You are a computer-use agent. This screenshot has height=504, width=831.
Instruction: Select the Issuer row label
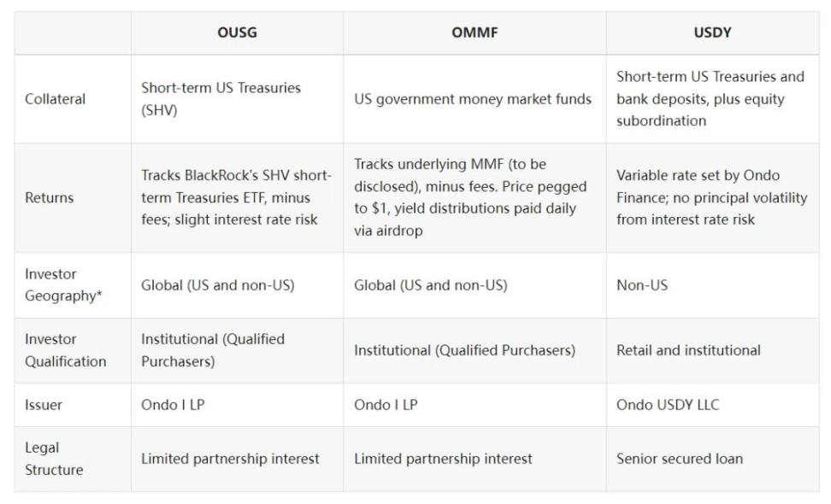click(44, 405)
